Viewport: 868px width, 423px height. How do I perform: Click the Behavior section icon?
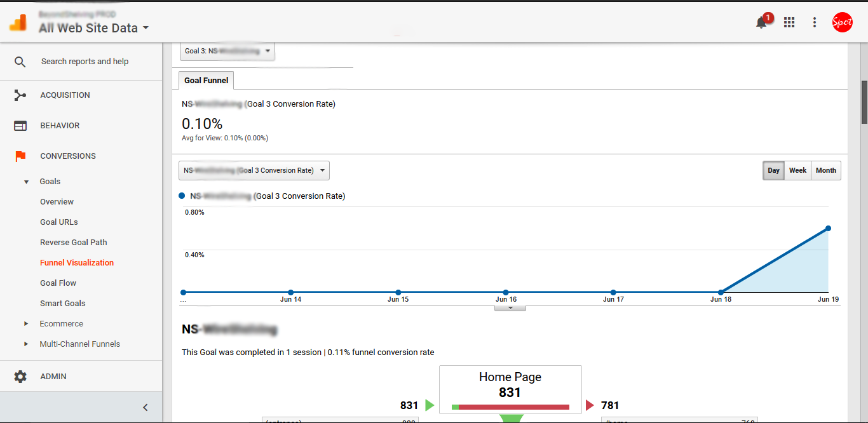[20, 126]
